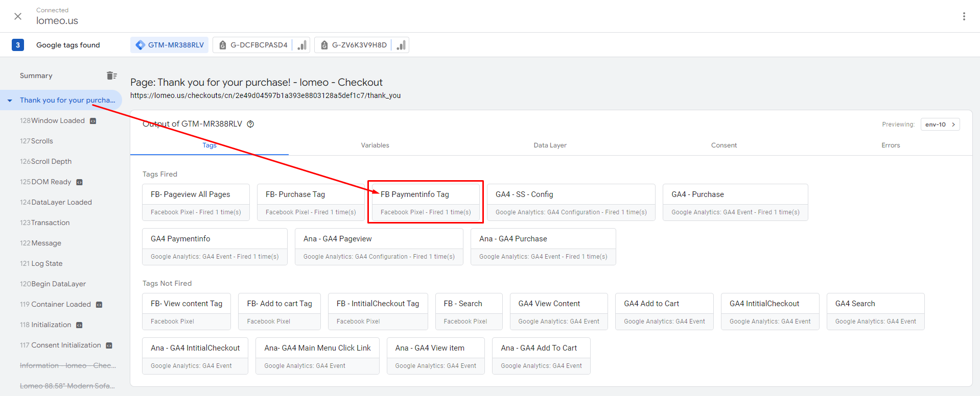980x396 pixels.
Task: Click the icon beside Consent Initialization event
Action: point(109,345)
